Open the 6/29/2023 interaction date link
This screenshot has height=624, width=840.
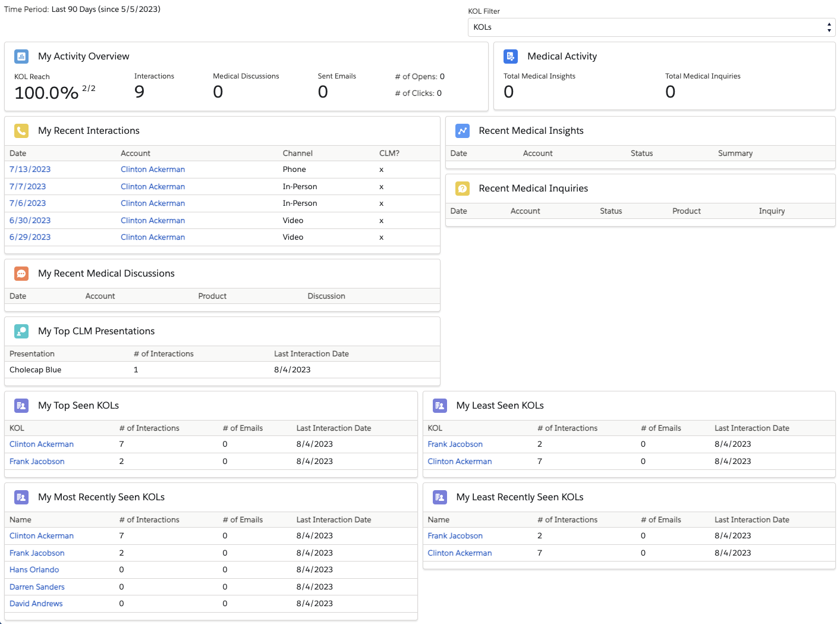tap(30, 237)
